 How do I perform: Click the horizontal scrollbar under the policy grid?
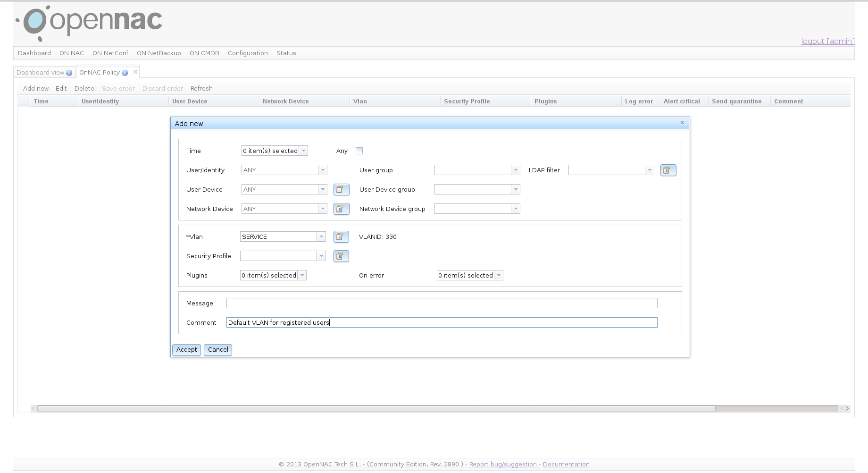coord(376,408)
